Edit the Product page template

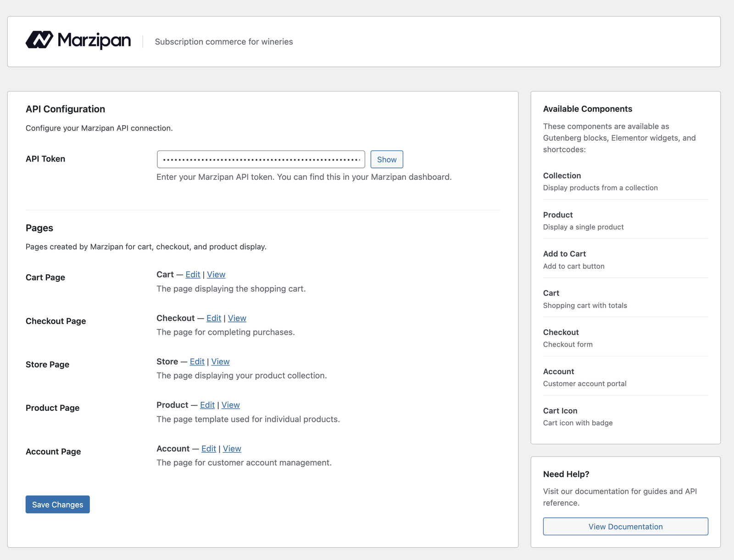207,405
